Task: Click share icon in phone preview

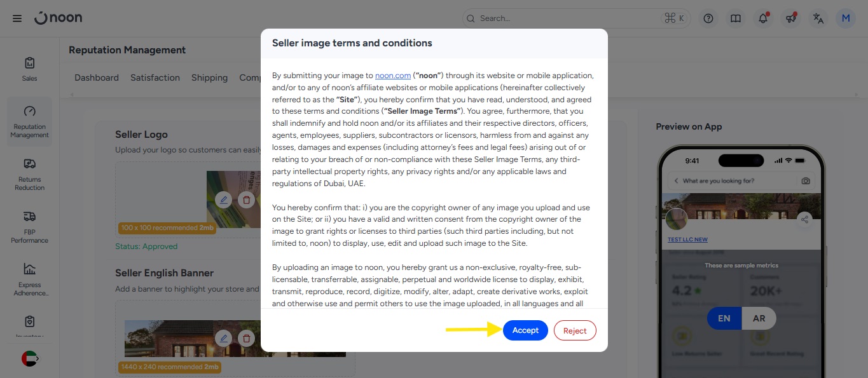Action: click(804, 219)
